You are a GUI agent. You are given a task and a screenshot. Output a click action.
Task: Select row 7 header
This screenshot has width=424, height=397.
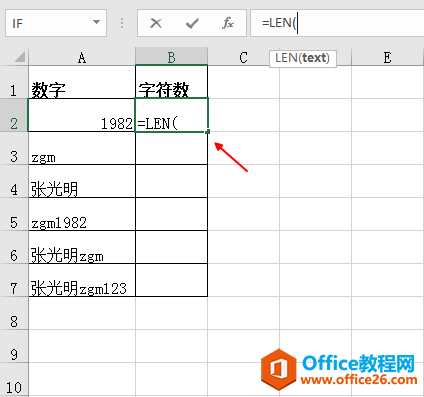(14, 280)
